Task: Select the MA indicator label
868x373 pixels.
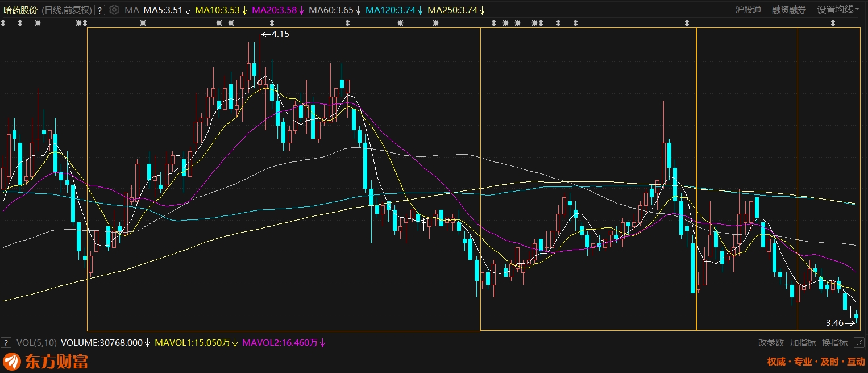Action: click(x=132, y=10)
